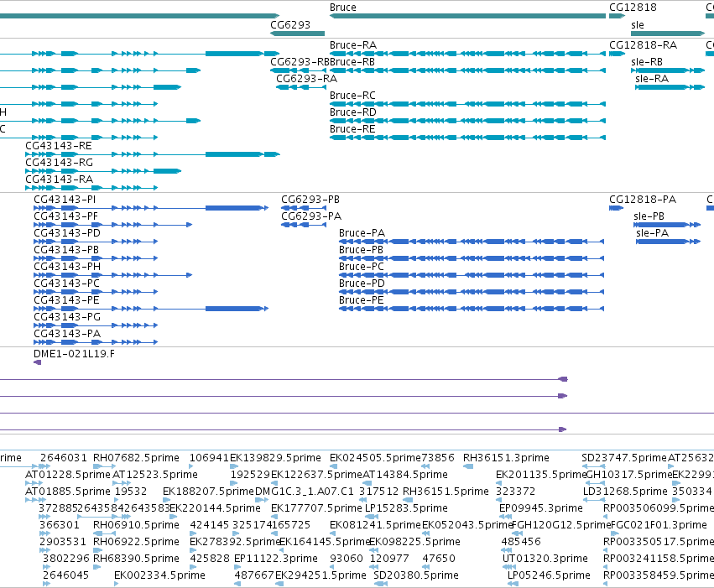Click EST label EK139829.5prime

tap(275, 458)
